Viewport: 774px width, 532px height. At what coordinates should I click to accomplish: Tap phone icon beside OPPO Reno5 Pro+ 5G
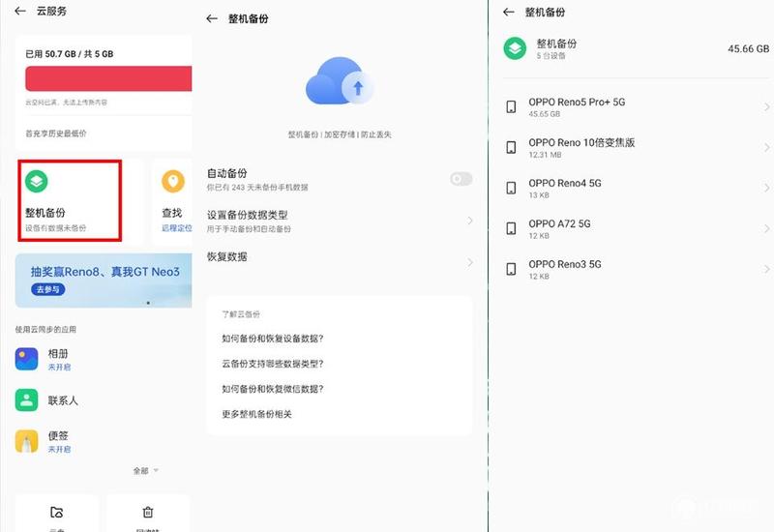512,106
